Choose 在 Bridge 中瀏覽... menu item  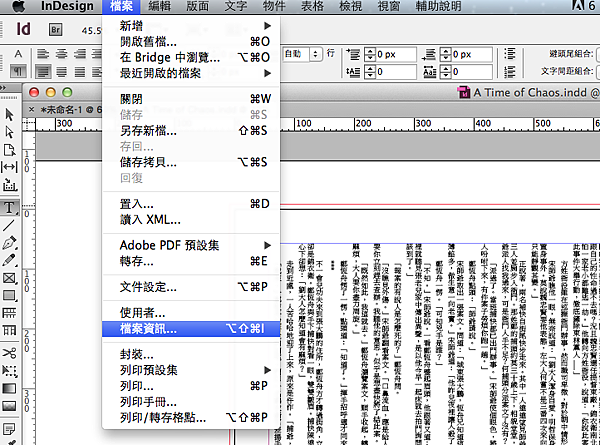pos(191,57)
